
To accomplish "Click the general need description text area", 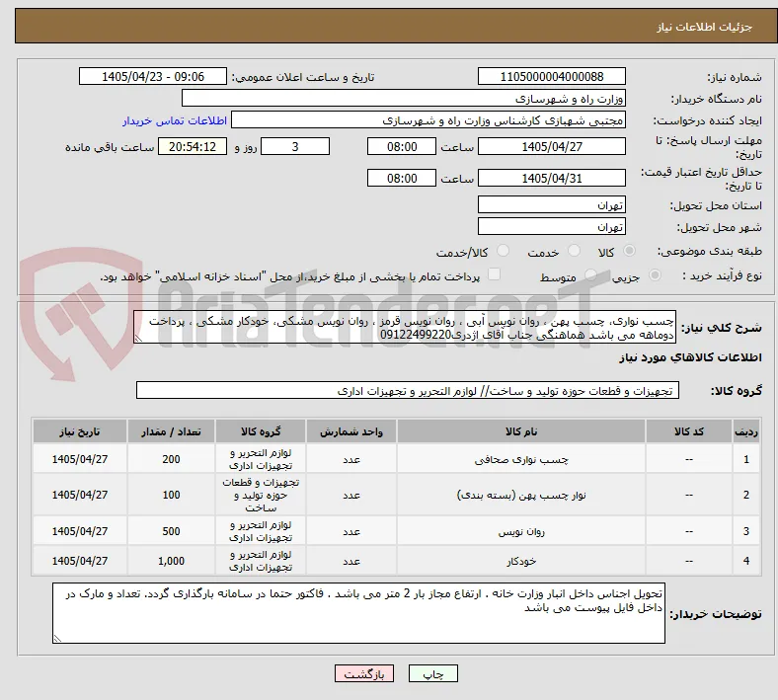I will click(x=405, y=328).
